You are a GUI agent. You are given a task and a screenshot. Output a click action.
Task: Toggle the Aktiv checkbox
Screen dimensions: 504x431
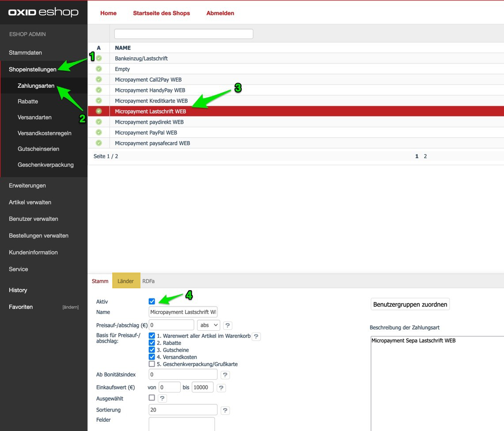pyautogui.click(x=152, y=301)
